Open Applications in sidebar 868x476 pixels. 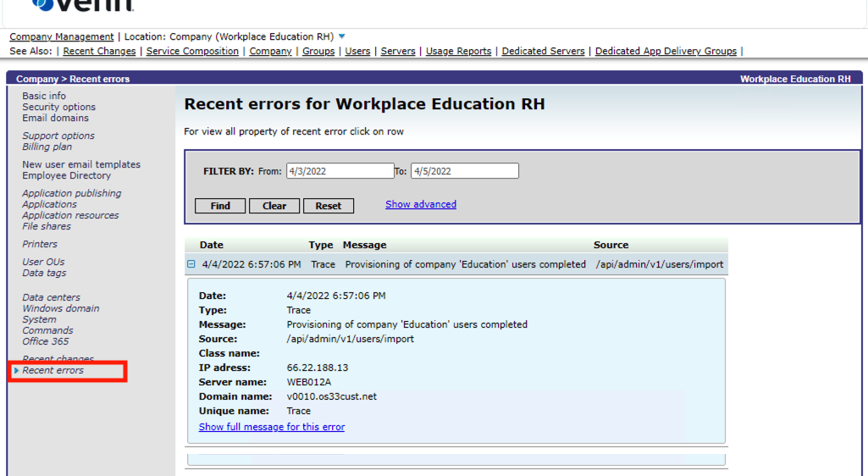coord(49,204)
